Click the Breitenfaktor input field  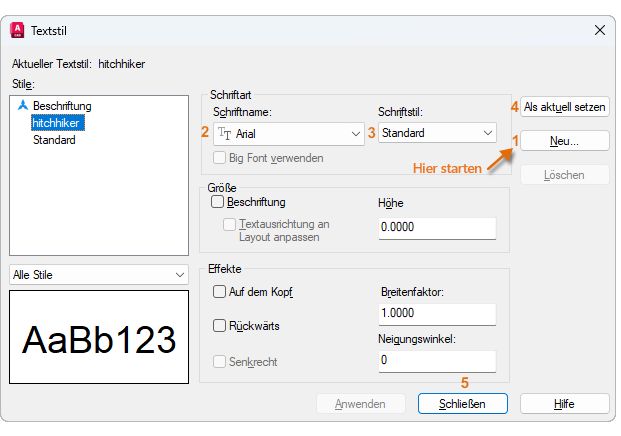point(437,314)
